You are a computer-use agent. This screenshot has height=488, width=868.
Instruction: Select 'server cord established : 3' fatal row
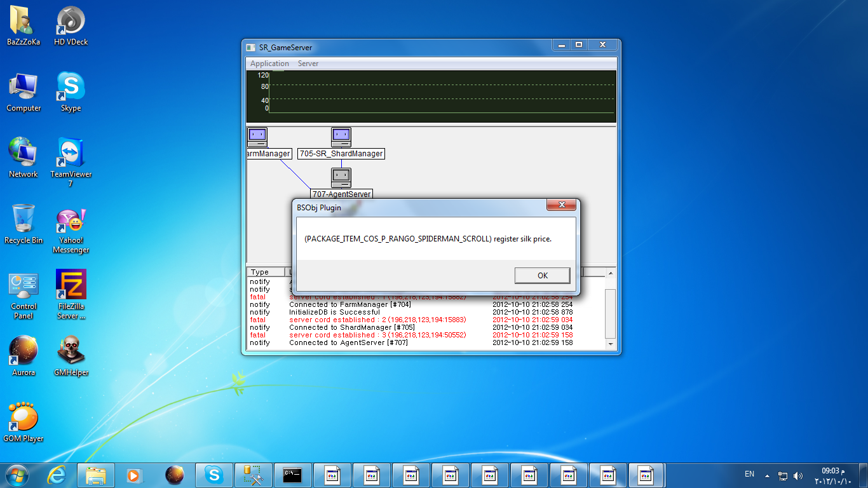[426, 335]
